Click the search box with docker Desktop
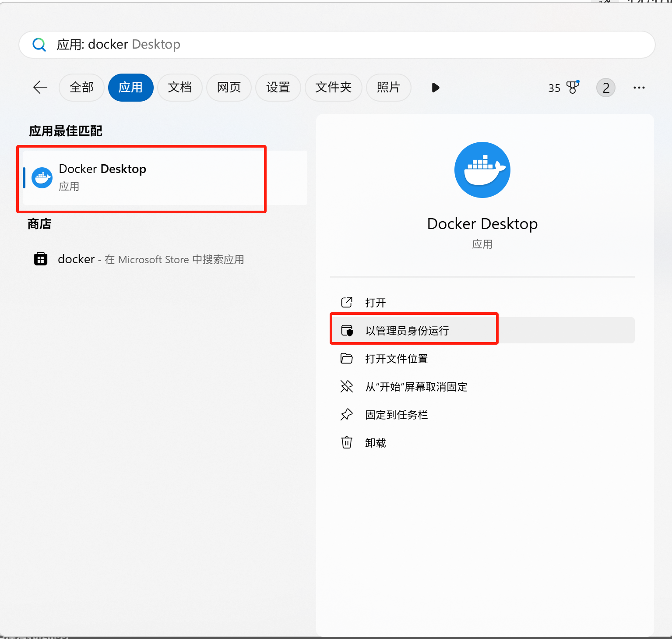672x639 pixels. (337, 45)
